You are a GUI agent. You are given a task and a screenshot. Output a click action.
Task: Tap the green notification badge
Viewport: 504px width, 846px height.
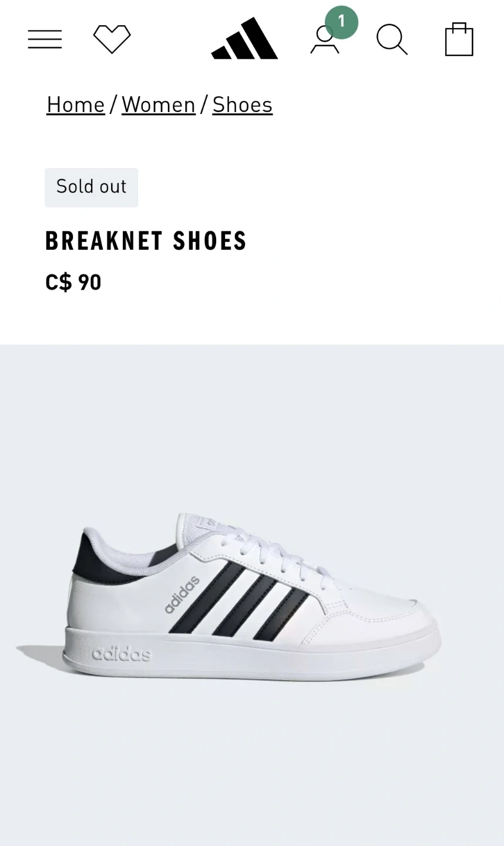[x=341, y=22]
